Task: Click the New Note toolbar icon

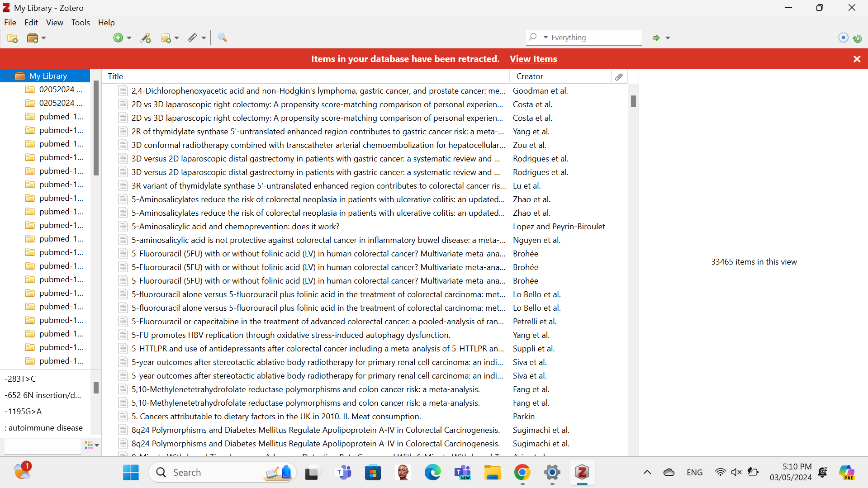Action: pyautogui.click(x=166, y=38)
